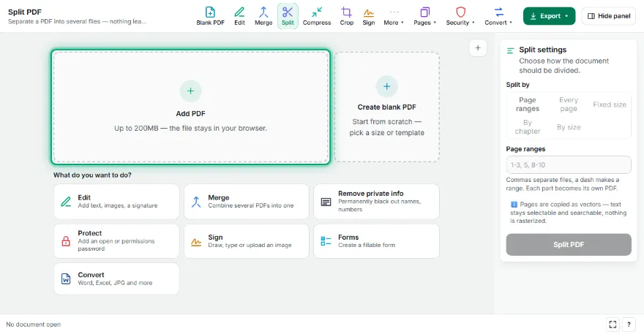Screen dimensions: 644x334
Task: Click the Page ranges input field
Action: 569,165
